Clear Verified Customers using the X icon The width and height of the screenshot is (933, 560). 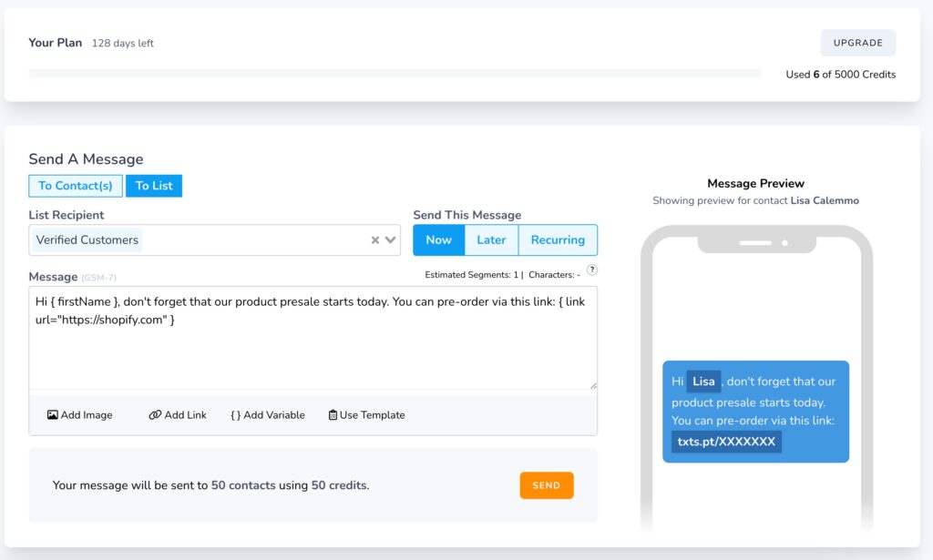[374, 239]
